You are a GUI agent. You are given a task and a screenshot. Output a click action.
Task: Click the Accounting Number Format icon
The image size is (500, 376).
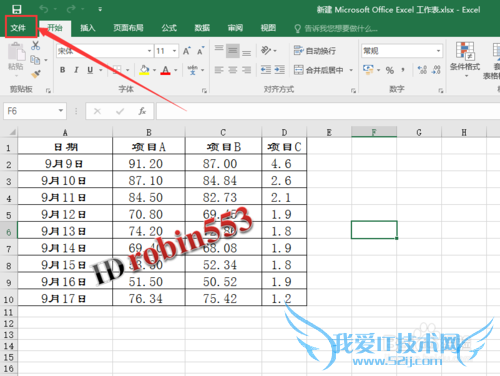368,70
